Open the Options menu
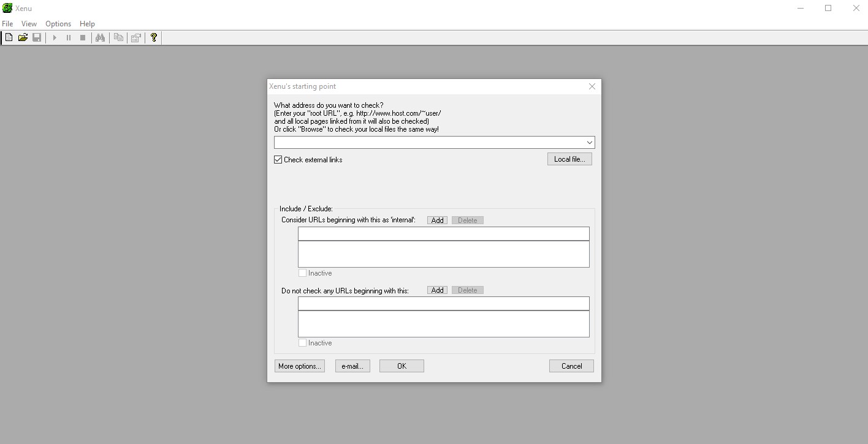 tap(58, 23)
